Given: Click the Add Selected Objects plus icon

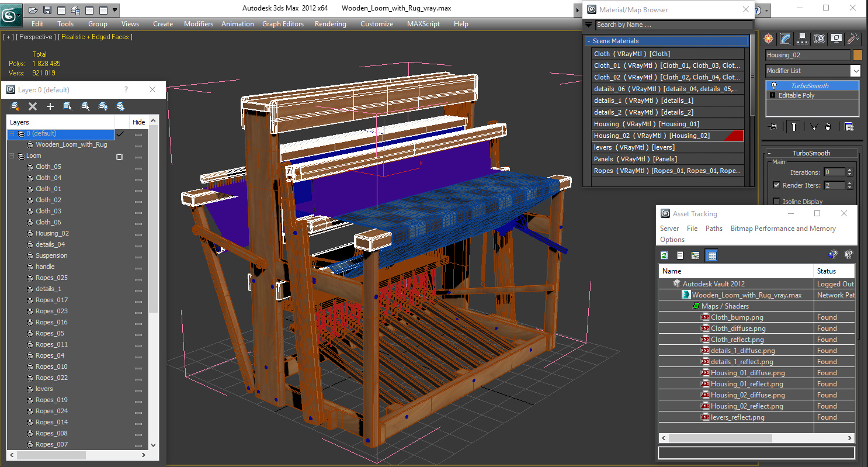Looking at the screenshot, I should point(50,106).
